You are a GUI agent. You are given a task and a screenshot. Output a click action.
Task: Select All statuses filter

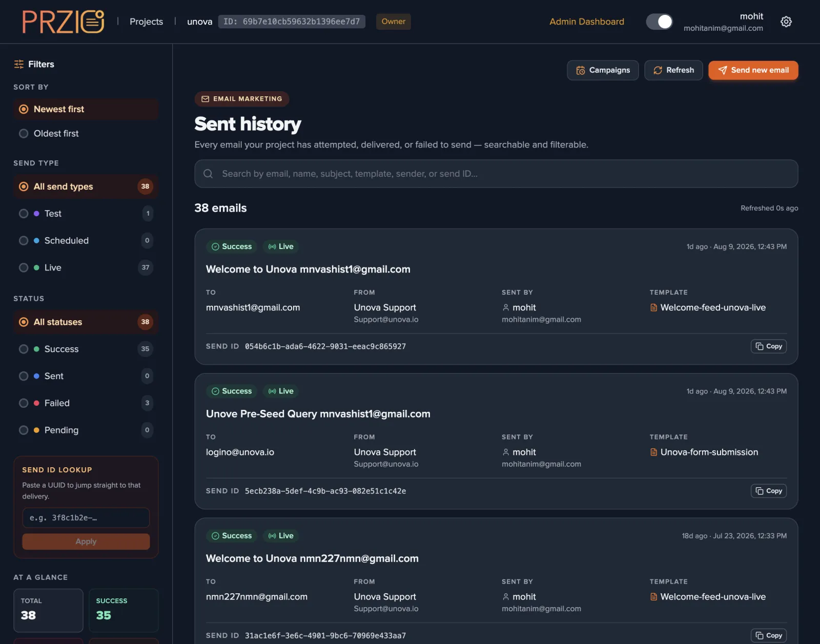(x=86, y=322)
